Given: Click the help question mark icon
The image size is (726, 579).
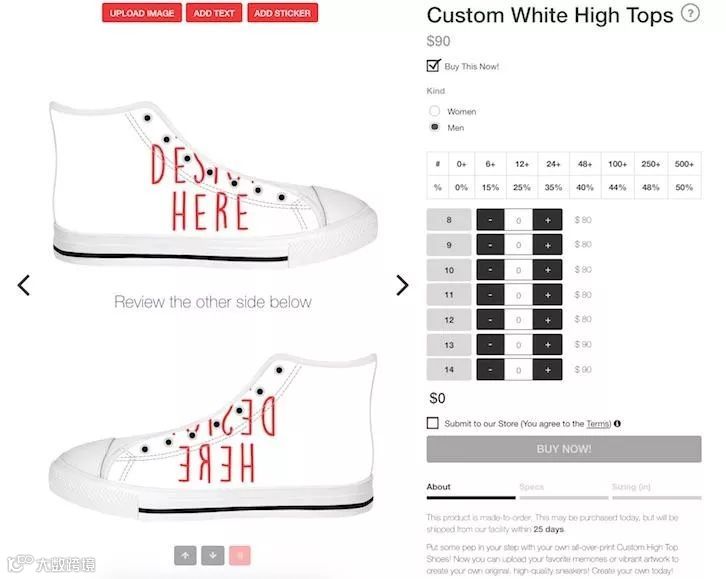Looking at the screenshot, I should click(690, 13).
